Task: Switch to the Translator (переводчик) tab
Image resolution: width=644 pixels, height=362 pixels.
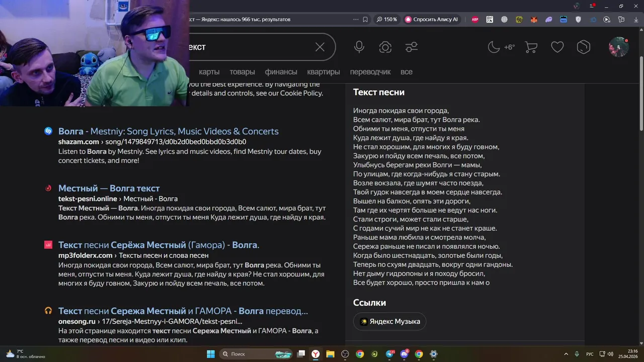Action: tap(370, 72)
